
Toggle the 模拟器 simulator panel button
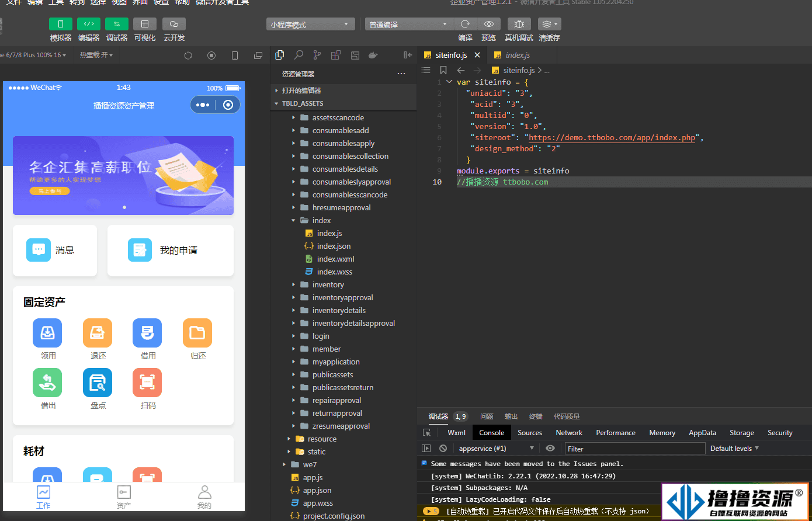point(61,24)
